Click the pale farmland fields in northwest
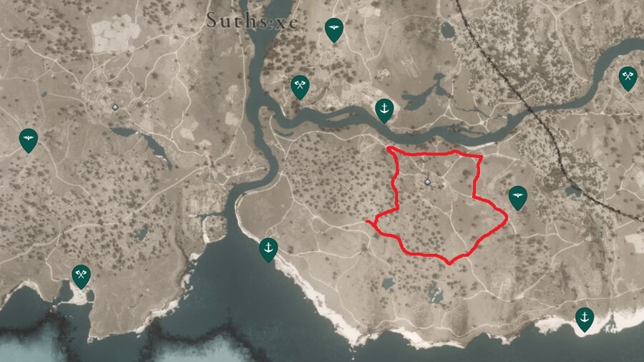644x362 pixels. 115,35
